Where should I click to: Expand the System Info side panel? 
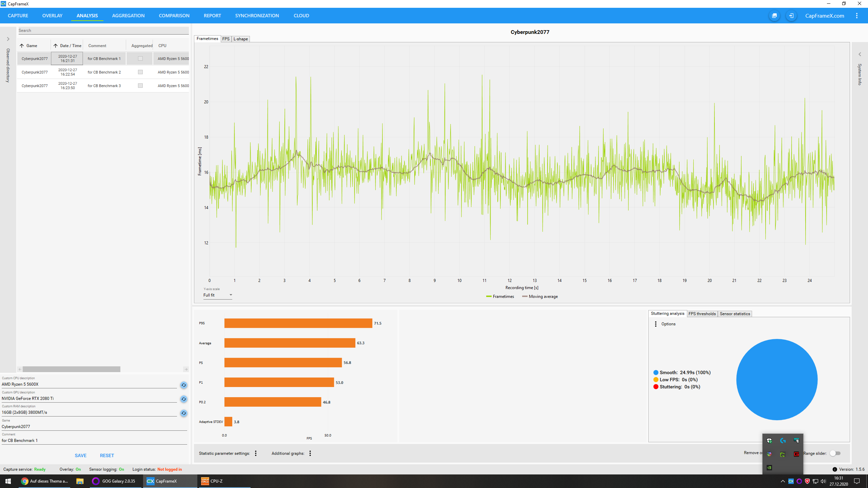(x=860, y=54)
